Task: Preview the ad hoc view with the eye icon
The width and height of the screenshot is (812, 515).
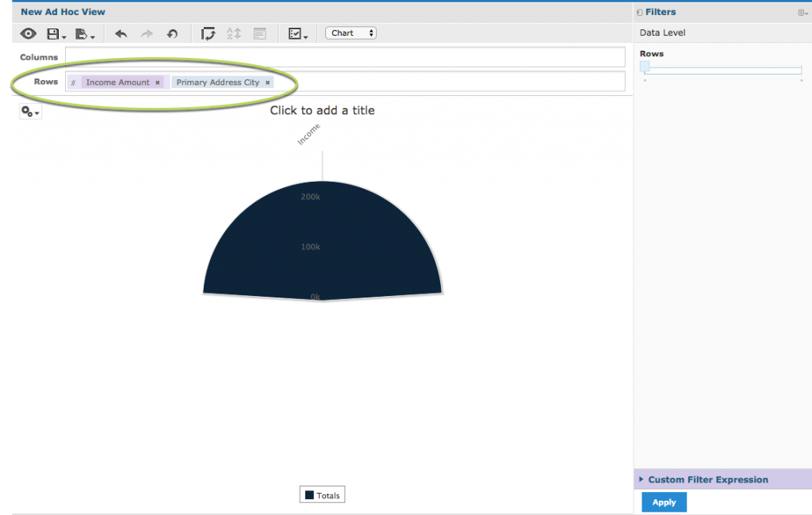Action: (x=29, y=33)
